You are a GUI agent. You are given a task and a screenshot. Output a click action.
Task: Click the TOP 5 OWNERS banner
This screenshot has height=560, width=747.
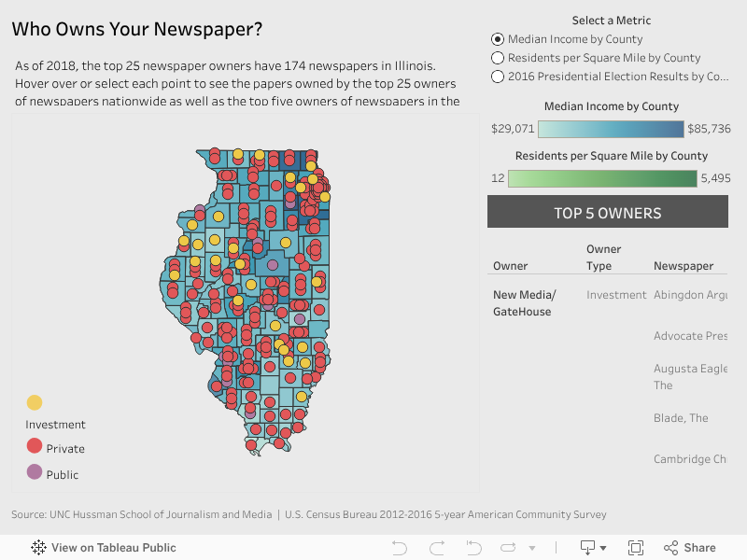pos(607,213)
